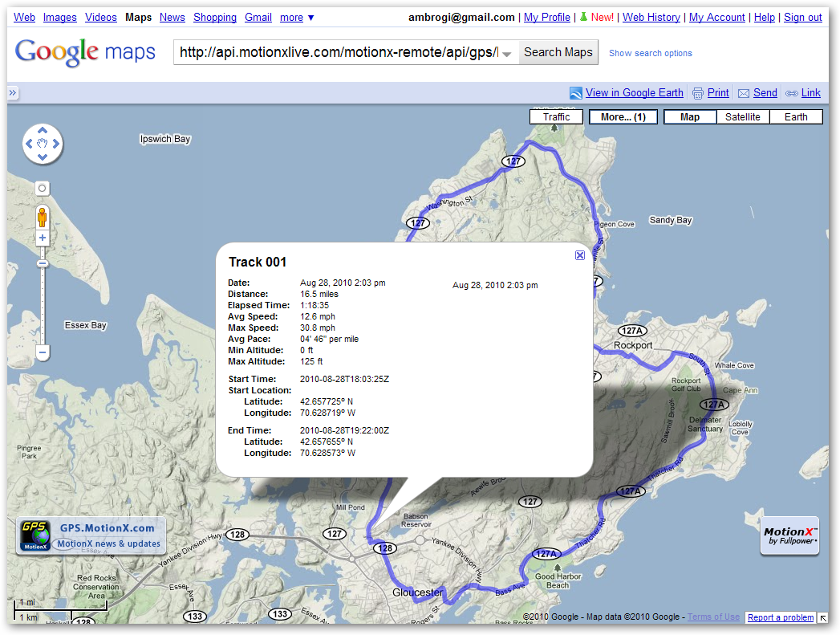Click the green flask New icon
The height and width of the screenshot is (635, 840).
tap(583, 17)
